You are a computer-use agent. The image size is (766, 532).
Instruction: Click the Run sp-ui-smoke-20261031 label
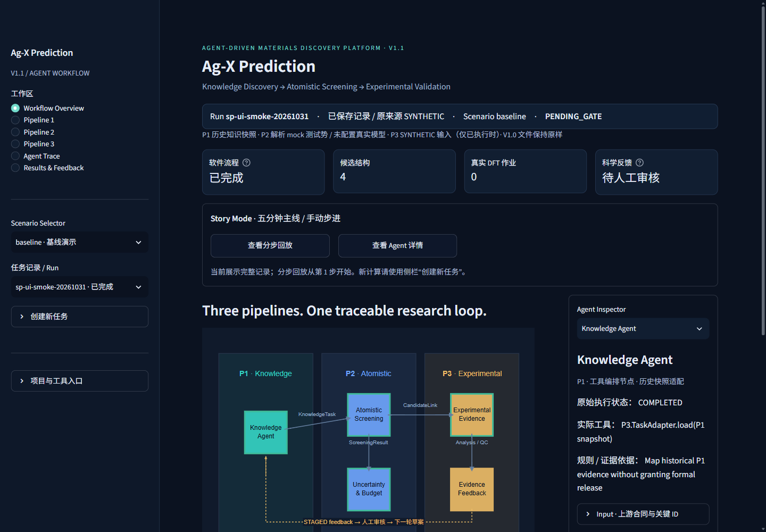coord(259,117)
